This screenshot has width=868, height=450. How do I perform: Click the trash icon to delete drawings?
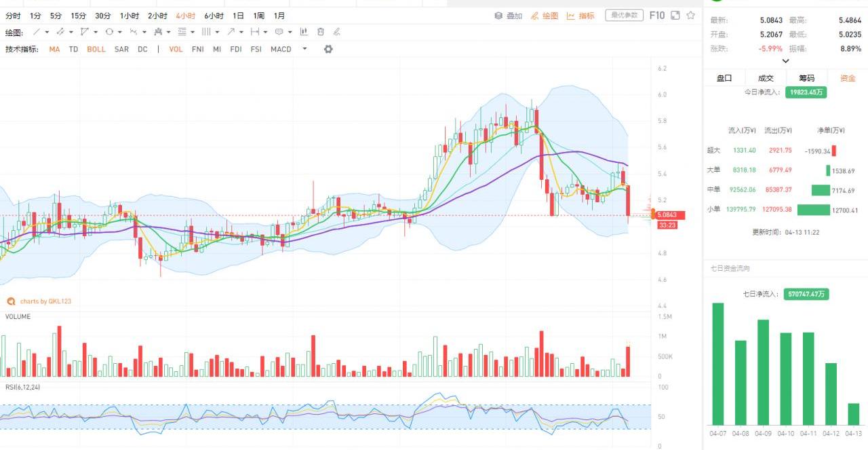coord(321,32)
